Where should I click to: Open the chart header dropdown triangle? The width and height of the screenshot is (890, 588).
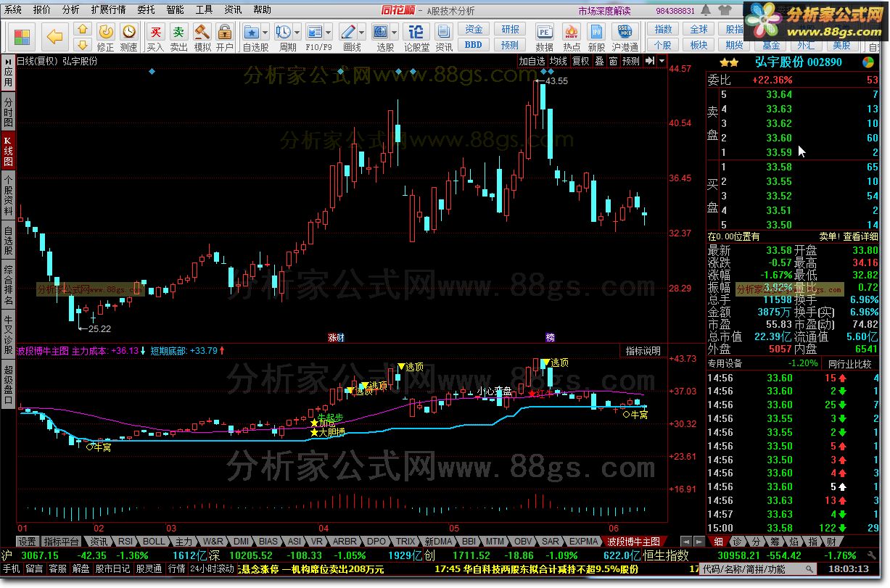tap(662, 61)
